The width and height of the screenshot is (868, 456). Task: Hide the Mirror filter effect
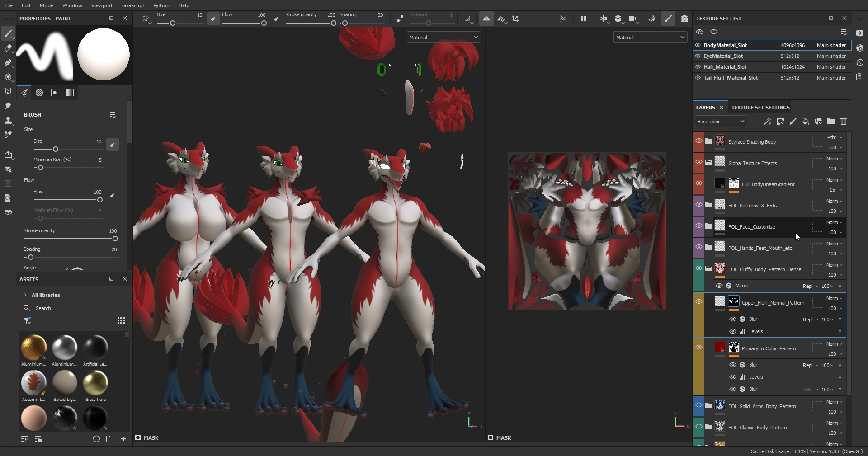719,286
